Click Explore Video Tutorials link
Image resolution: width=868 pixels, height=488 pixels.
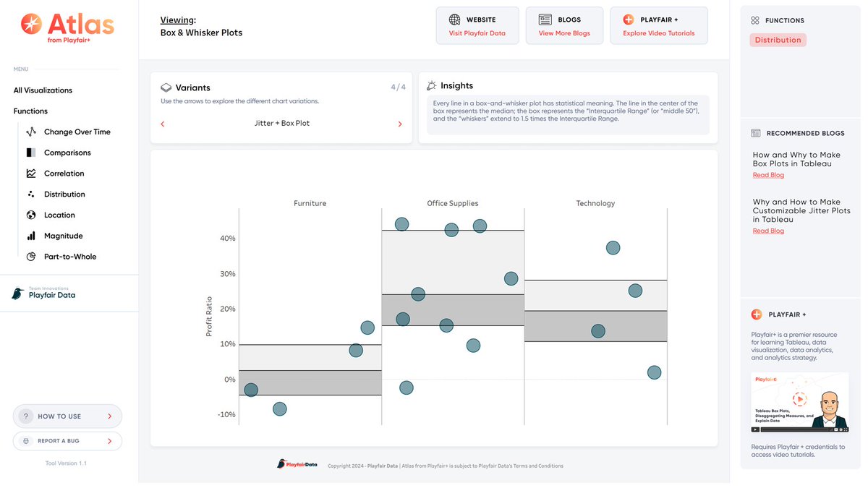pyautogui.click(x=659, y=33)
